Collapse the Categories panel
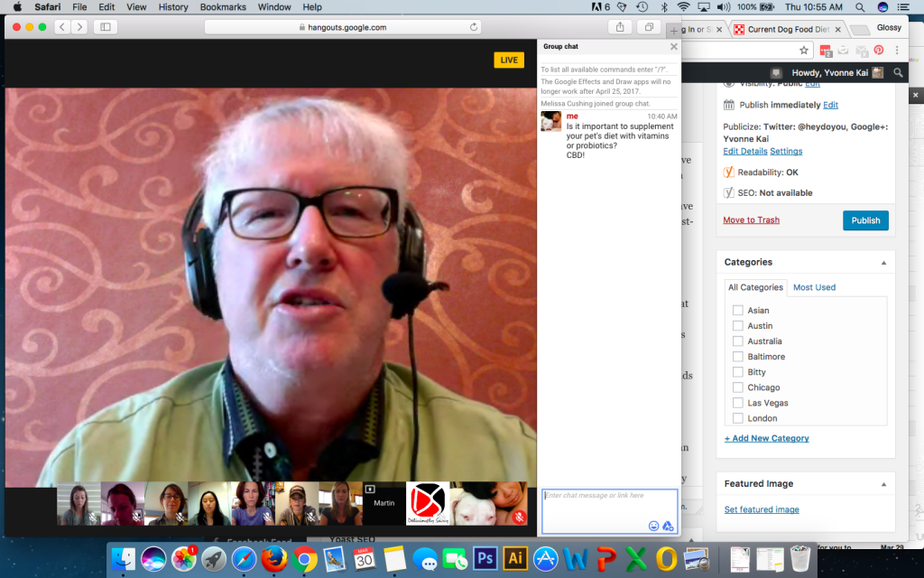This screenshot has width=924, height=578. tap(883, 263)
